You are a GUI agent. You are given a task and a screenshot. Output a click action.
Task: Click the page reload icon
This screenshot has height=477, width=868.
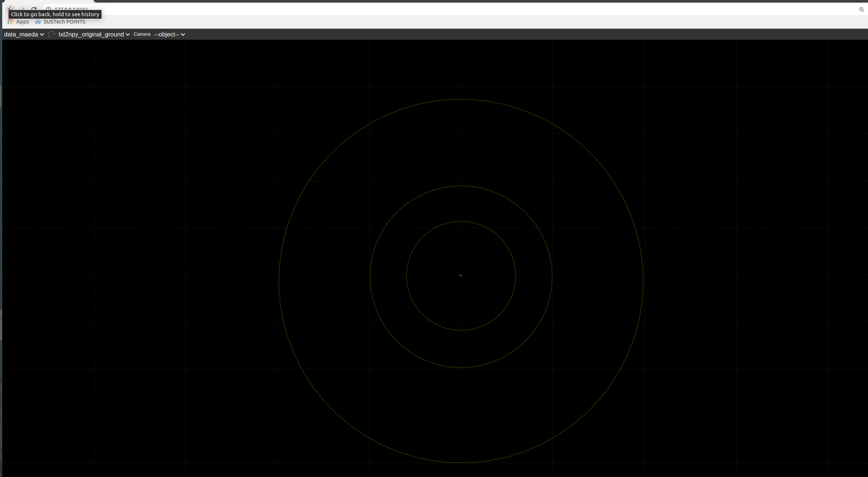click(x=33, y=8)
